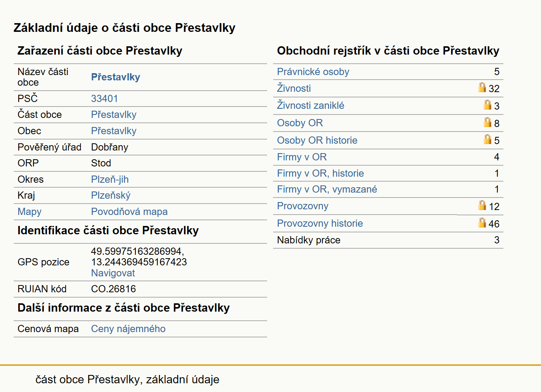
Task: Open the Plzeň-jih district link
Action: click(110, 179)
